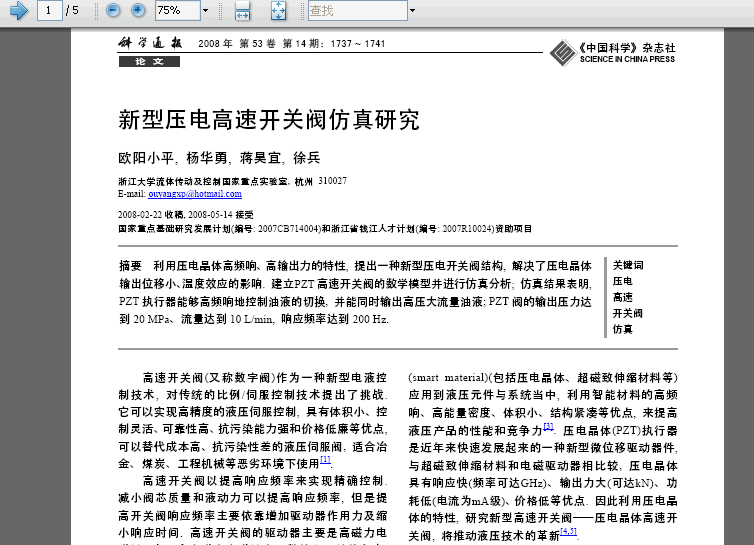This screenshot has width=754, height=545.
Task: Click the Science in China Press logo
Action: 613,53
